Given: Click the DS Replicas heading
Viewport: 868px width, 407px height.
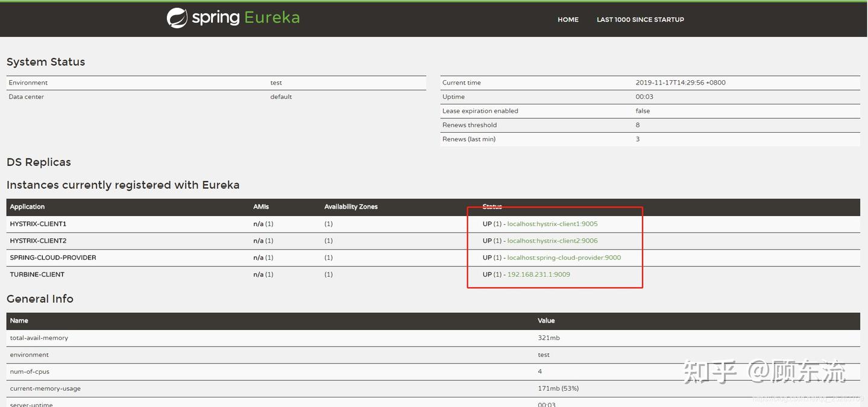Looking at the screenshot, I should tap(39, 162).
